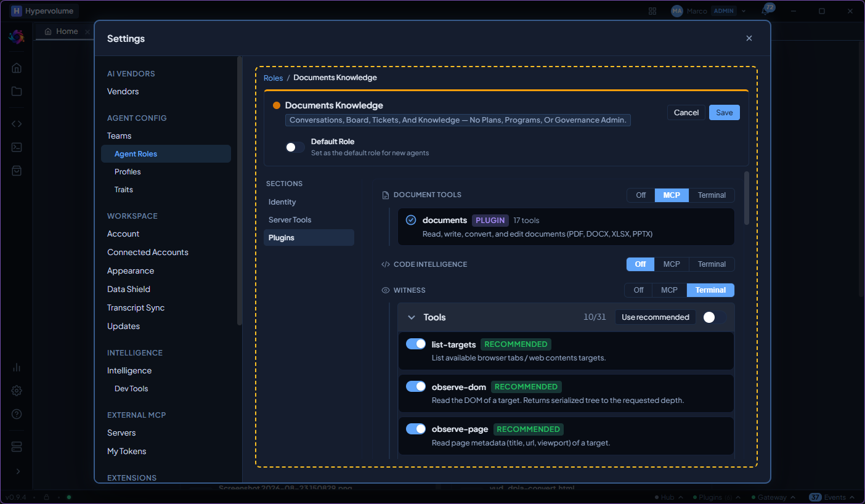
Task: Close the Home tab with its X
Action: pyautogui.click(x=87, y=31)
